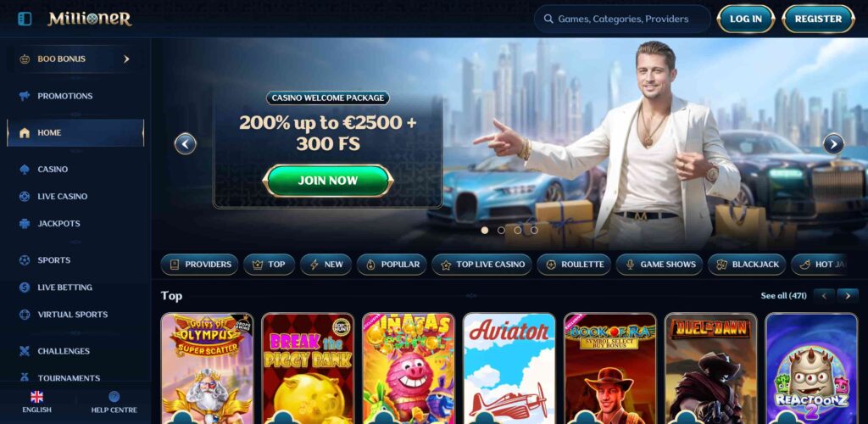Focus the Games, Categories, Providers search field
868x424 pixels.
pyautogui.click(x=622, y=19)
